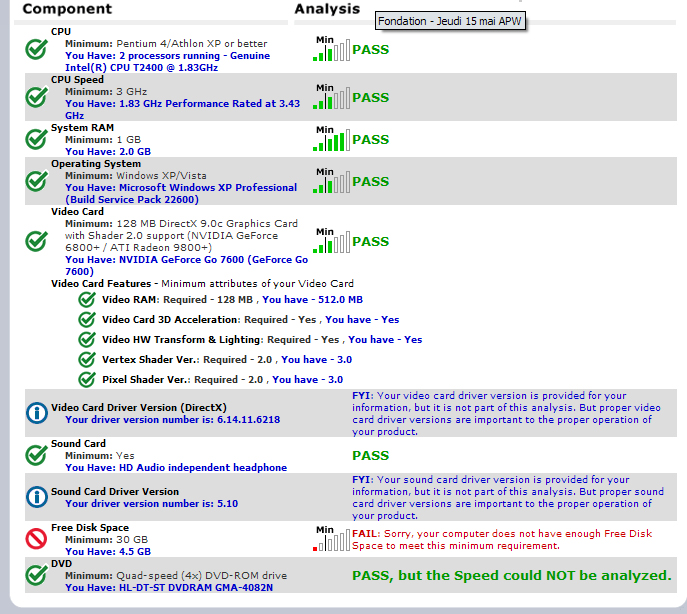This screenshot has height=614, width=687.
Task: Click the Video Card 3D Acceleration checkmark
Action: [87, 319]
